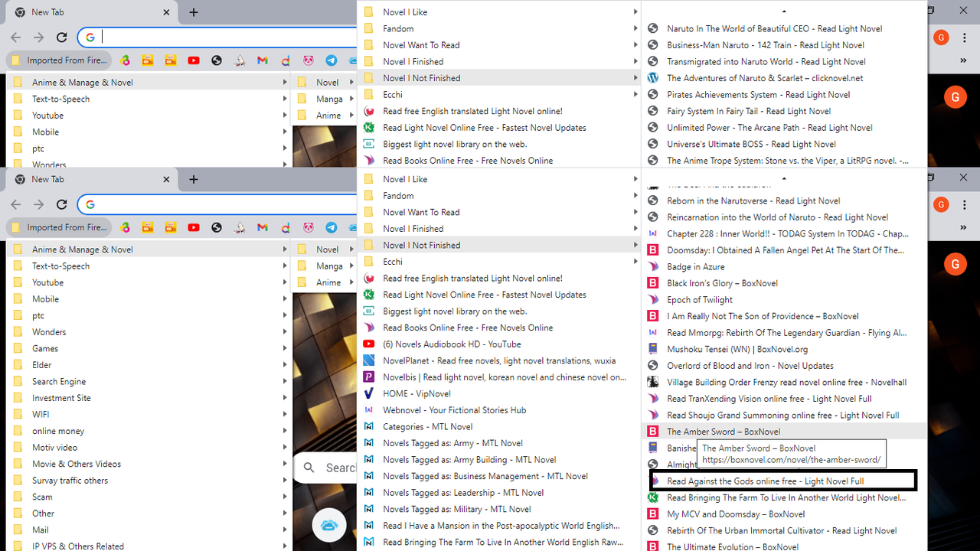Open Novels Tagged as: Leadership bookmark

coord(499,493)
